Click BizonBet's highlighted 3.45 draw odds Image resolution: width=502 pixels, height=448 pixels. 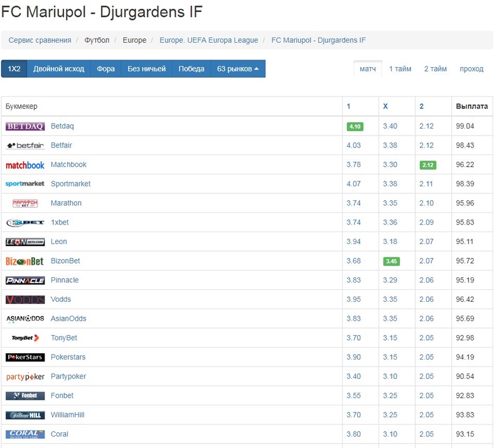391,261
